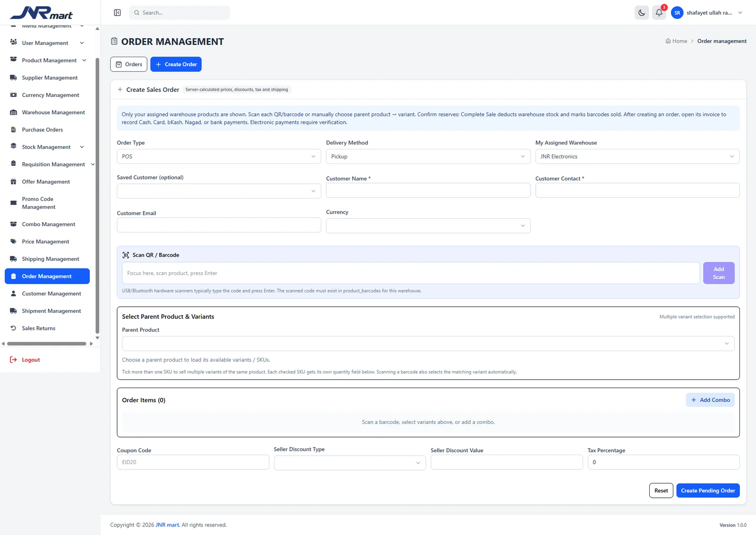The height and width of the screenshot is (535, 756).
Task: Open Seller Discount Type dropdown
Action: point(350,463)
